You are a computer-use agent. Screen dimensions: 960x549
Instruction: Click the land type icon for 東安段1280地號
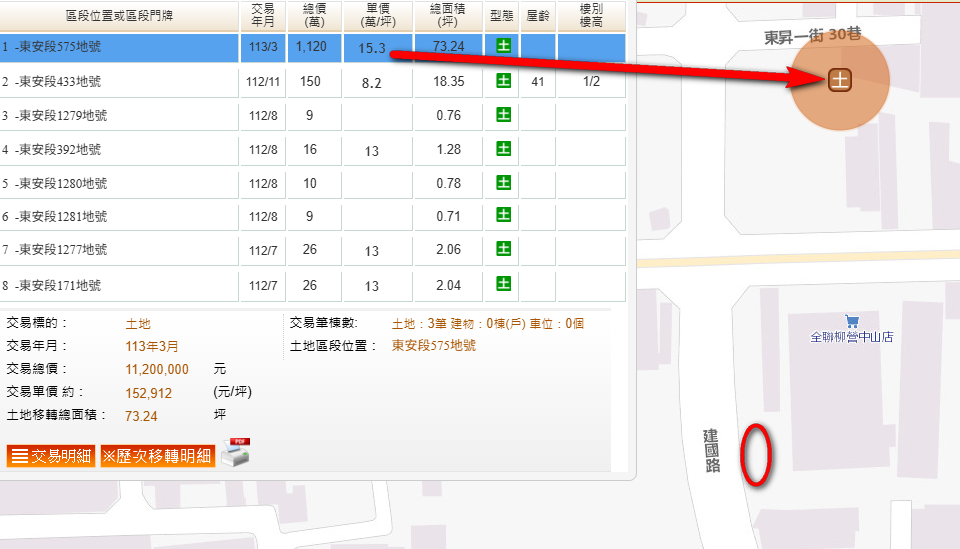click(503, 182)
